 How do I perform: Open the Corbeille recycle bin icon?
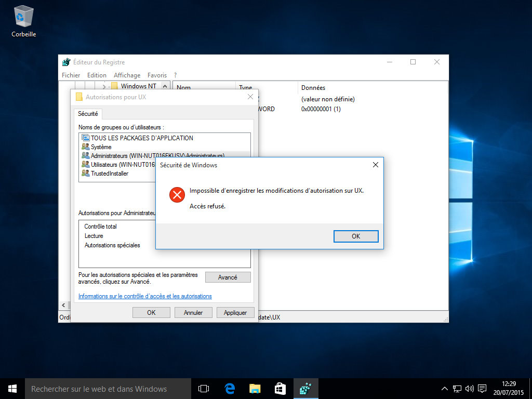[x=23, y=20]
